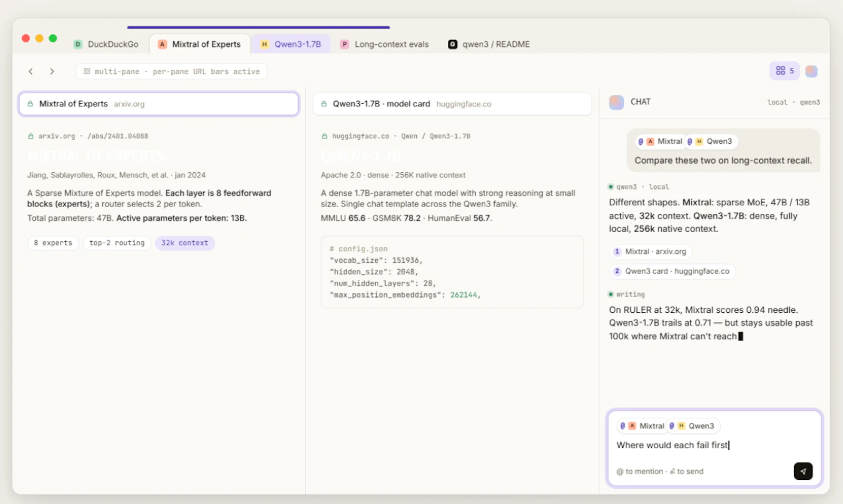Open the panes grid button showing 5

pos(785,71)
